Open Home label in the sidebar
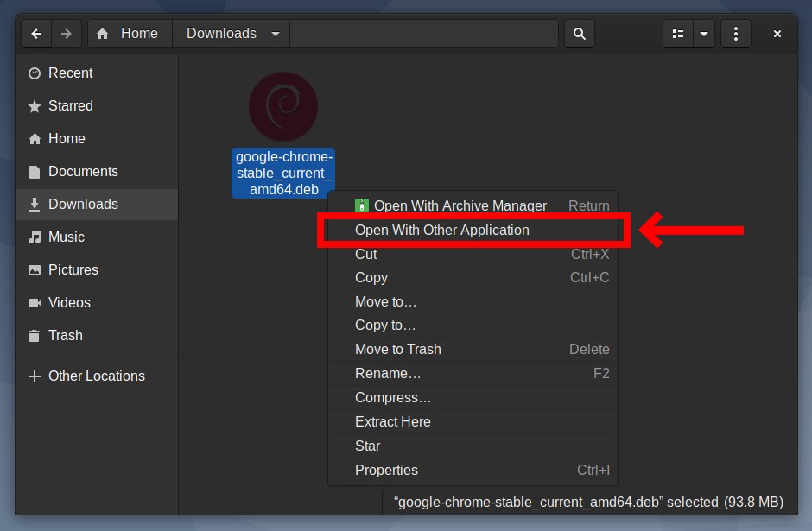This screenshot has width=812, height=531. pyautogui.click(x=67, y=139)
